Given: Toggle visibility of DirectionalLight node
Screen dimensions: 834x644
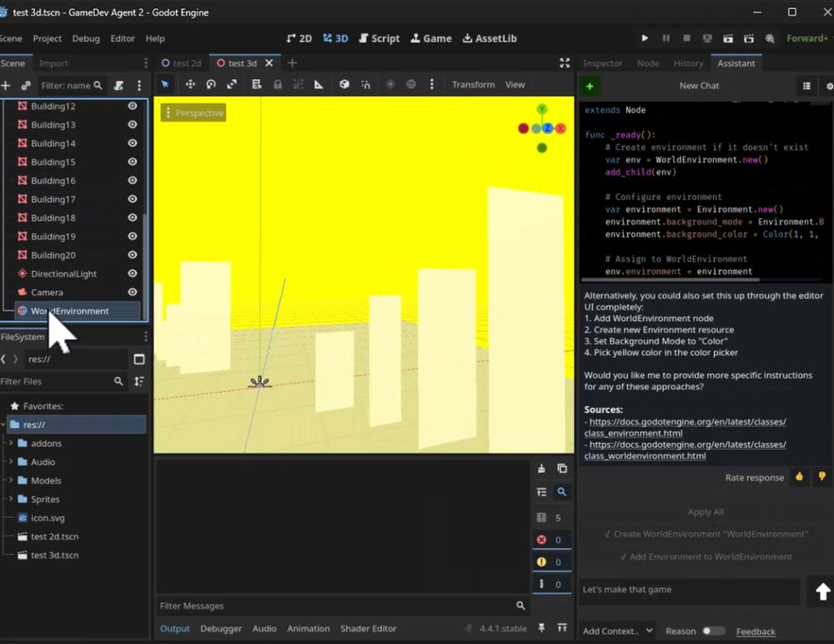Looking at the screenshot, I should coord(133,274).
